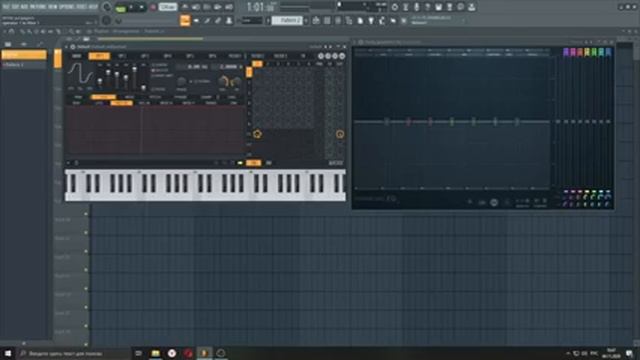Toggle the loop recording icon
The height and width of the screenshot is (360, 640).
pos(229,7)
